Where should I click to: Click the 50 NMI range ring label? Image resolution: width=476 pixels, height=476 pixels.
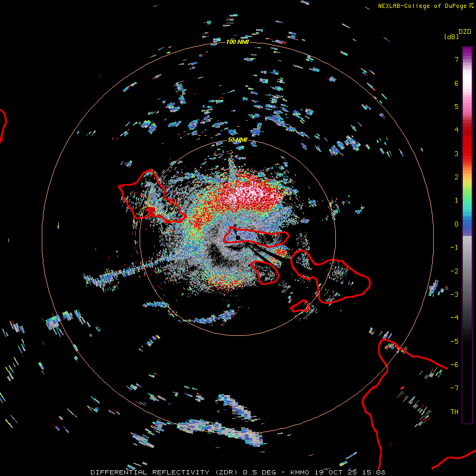tap(237, 140)
